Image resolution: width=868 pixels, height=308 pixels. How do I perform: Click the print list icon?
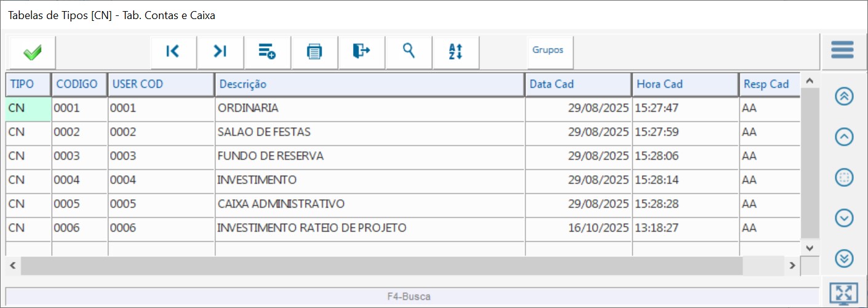tap(314, 52)
